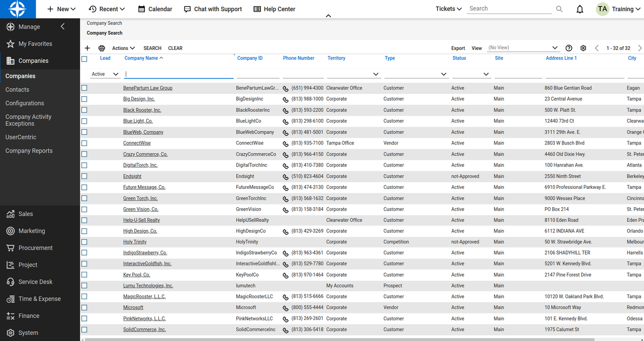Check the box for Big Design, Inc.
Screen dimensions: 644x341
tap(84, 99)
